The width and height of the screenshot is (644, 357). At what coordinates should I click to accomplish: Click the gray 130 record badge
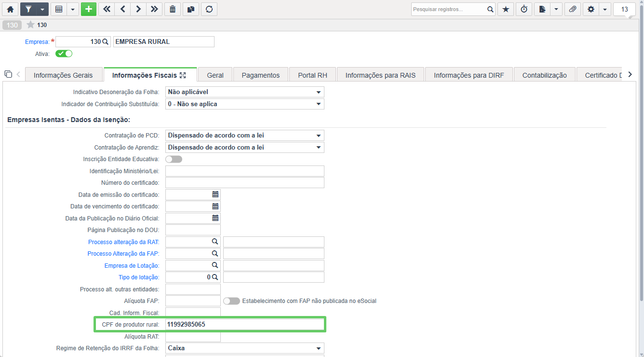[x=12, y=25]
